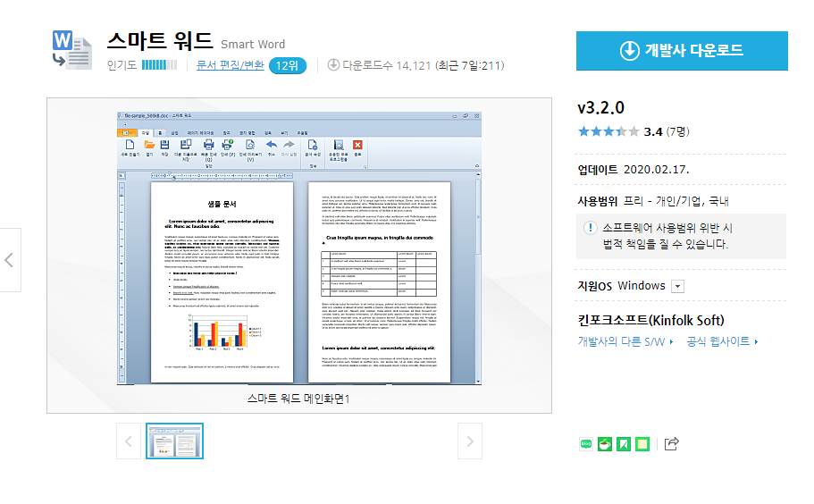
Task: Click the '스마트 워드 메인화면1' caption
Action: (x=298, y=399)
